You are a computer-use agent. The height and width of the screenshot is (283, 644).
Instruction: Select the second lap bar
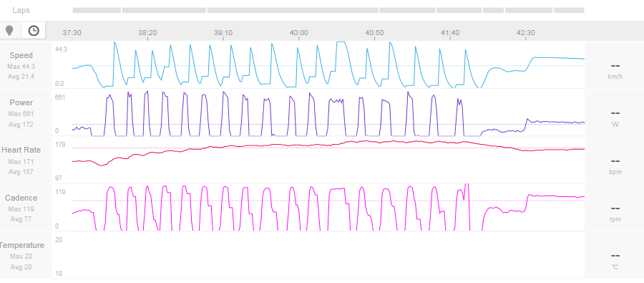tap(165, 10)
